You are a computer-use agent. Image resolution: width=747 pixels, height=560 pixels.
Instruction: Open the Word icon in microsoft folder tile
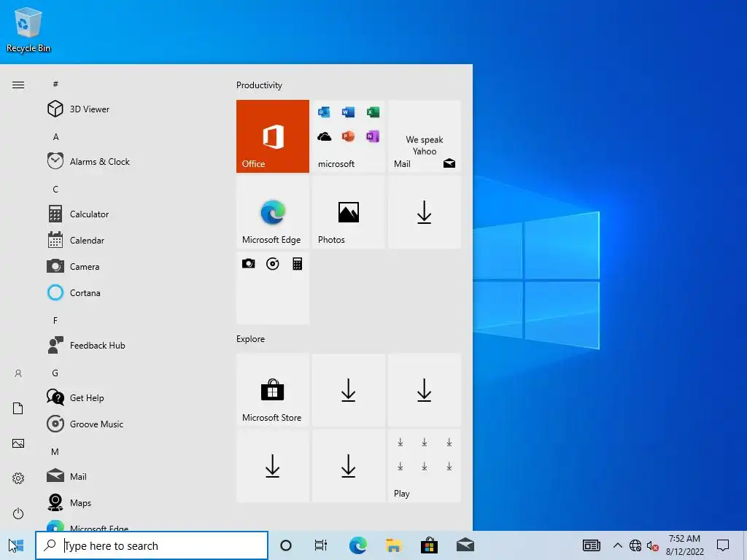(x=348, y=112)
